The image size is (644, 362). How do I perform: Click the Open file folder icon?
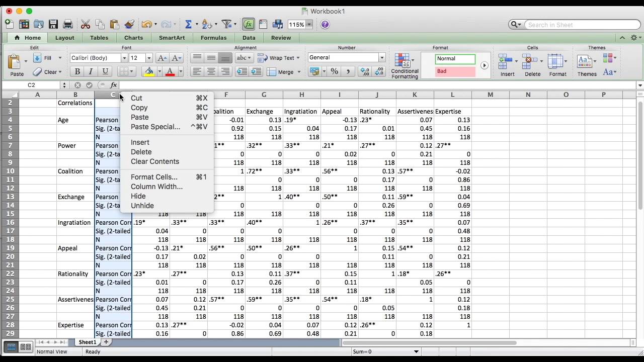[x=39, y=24]
